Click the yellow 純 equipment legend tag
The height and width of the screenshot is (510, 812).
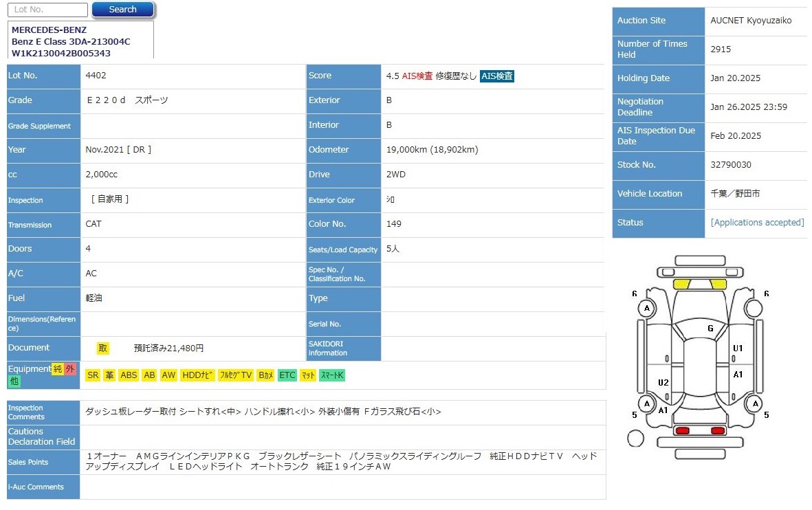(x=58, y=369)
